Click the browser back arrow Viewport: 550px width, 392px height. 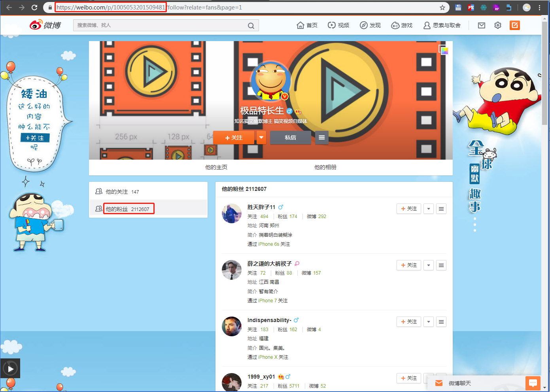pos(9,8)
